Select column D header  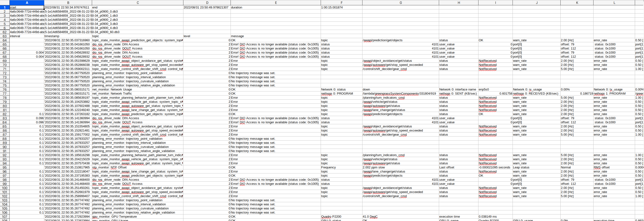[207, 3]
